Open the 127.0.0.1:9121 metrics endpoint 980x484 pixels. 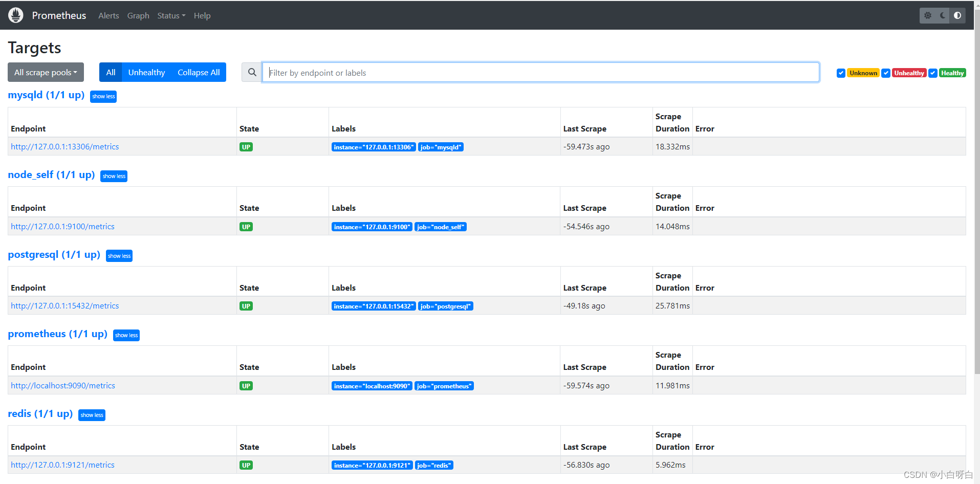point(62,465)
